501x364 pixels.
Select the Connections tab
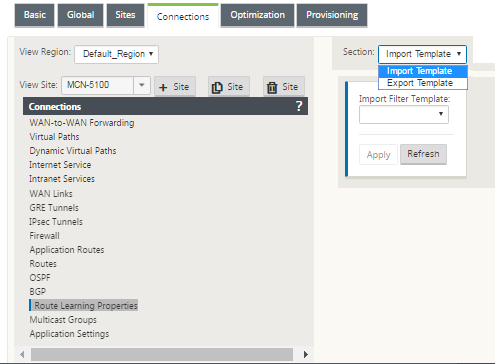[x=183, y=16]
